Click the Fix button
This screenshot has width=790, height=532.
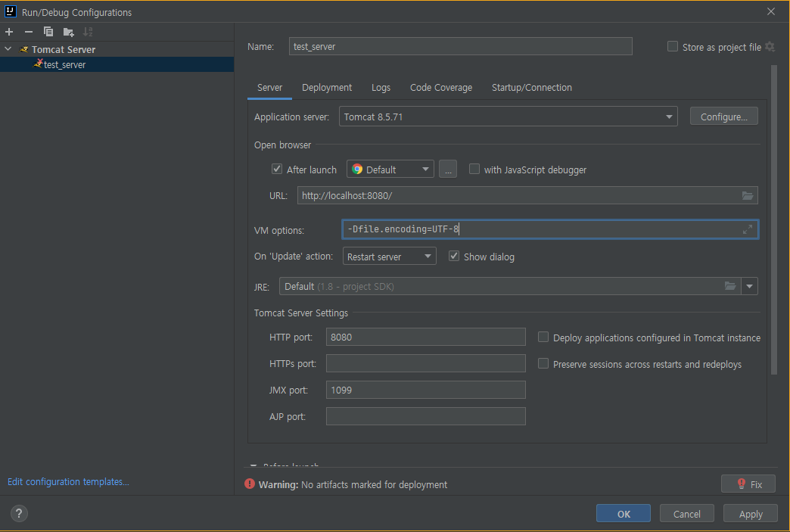pos(748,484)
